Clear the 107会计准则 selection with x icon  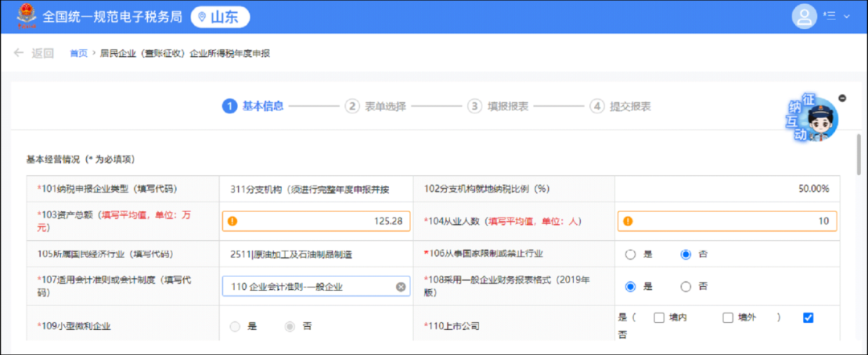pyautogui.click(x=401, y=287)
